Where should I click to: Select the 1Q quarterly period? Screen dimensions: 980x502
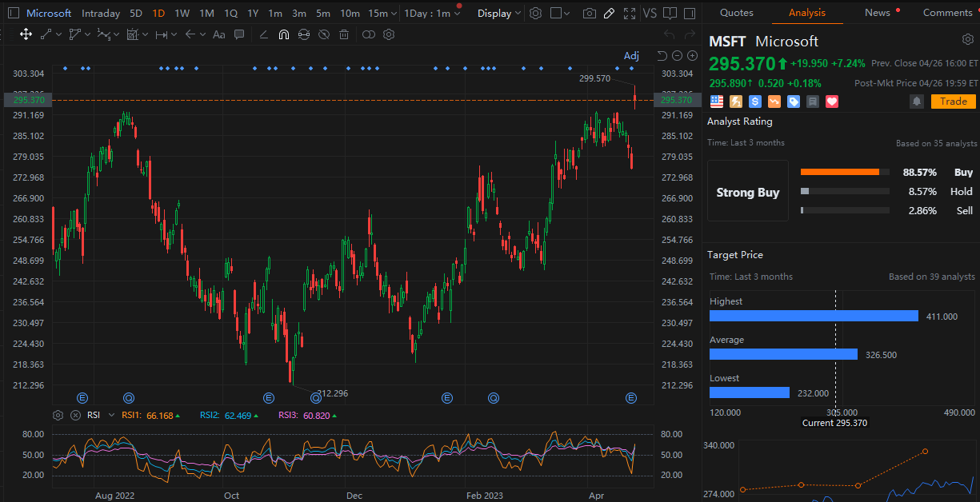tap(230, 14)
